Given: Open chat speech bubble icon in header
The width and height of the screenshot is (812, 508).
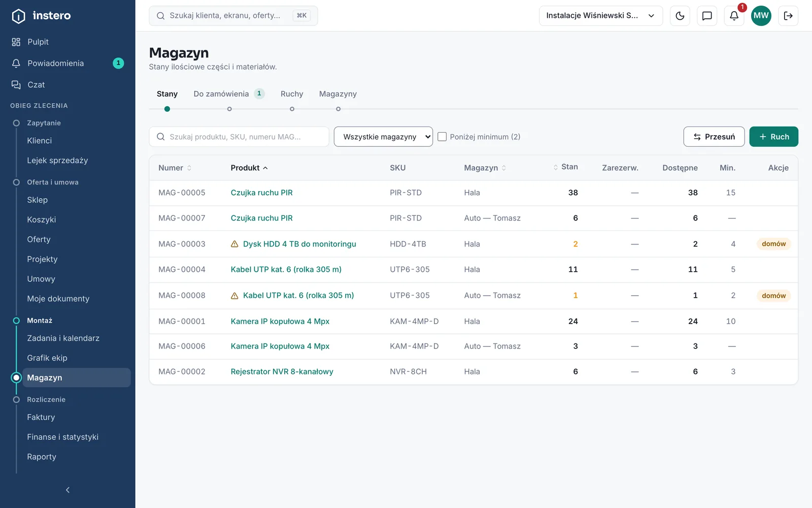Looking at the screenshot, I should click(x=707, y=16).
